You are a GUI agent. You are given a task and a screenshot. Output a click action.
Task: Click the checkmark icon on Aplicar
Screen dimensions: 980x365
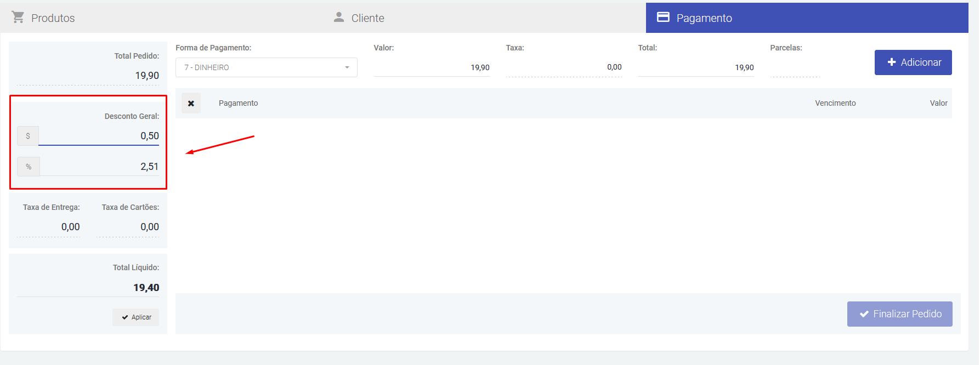coord(125,317)
